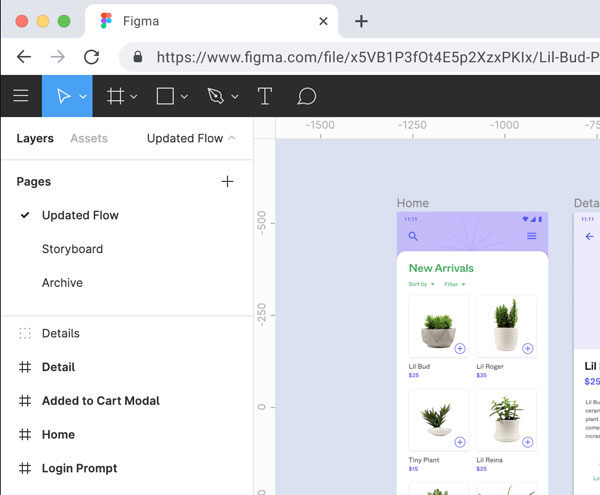Select the Added to Cart Modal layer
This screenshot has height=495, width=600.
[x=100, y=401]
